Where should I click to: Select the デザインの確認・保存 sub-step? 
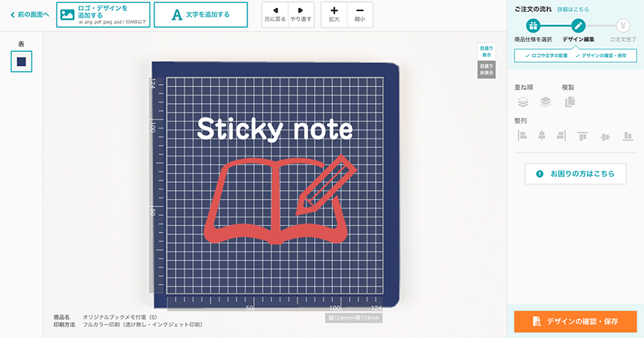tap(601, 56)
